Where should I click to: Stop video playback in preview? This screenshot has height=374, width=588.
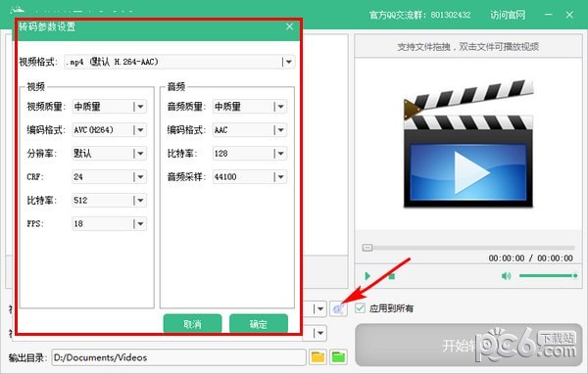[x=391, y=276]
